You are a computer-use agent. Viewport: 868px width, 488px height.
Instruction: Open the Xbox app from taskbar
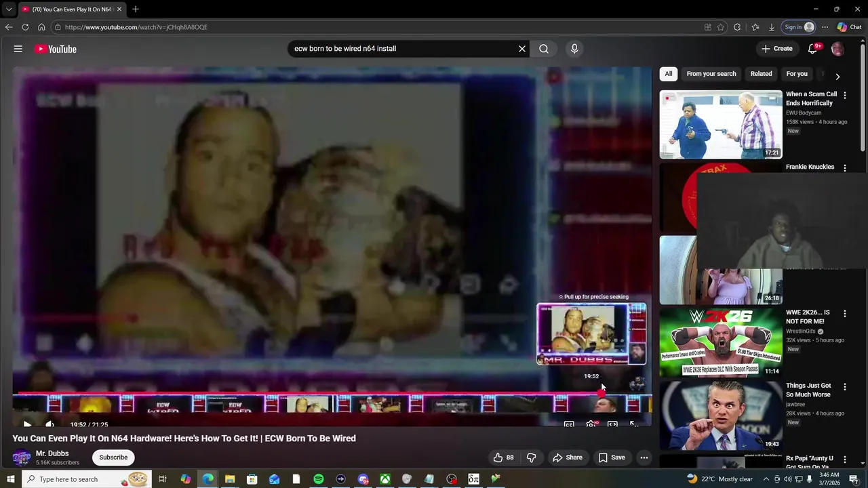pos(384,479)
